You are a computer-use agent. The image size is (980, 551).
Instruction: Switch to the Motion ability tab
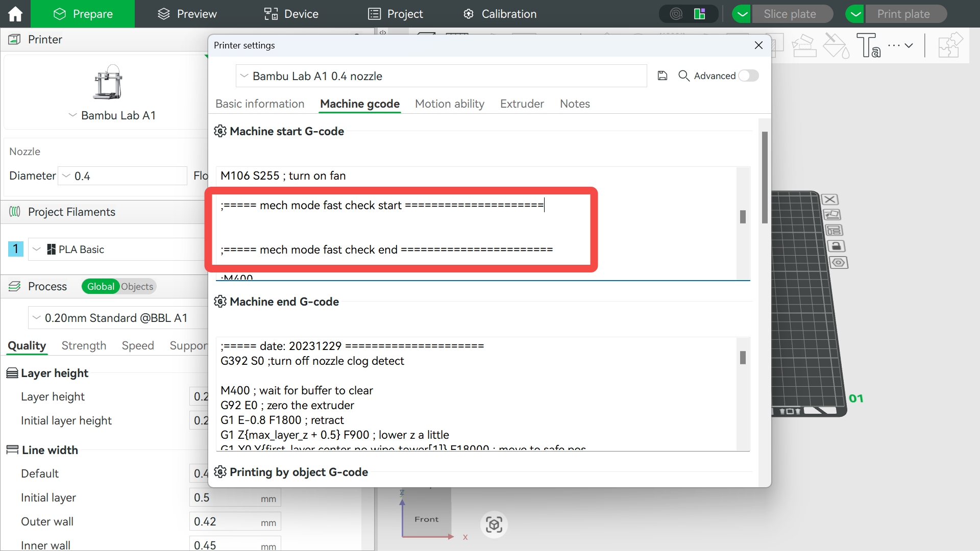(x=450, y=104)
